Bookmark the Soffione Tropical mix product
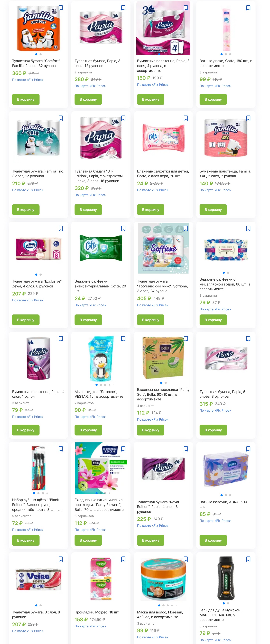 [x=186, y=229]
